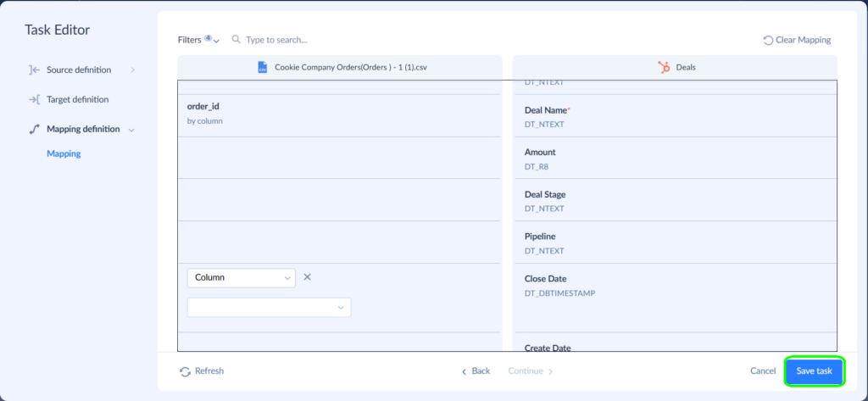Viewport: 868px width, 401px height.
Task: Click the empty source cell beside Amount
Action: (339, 158)
